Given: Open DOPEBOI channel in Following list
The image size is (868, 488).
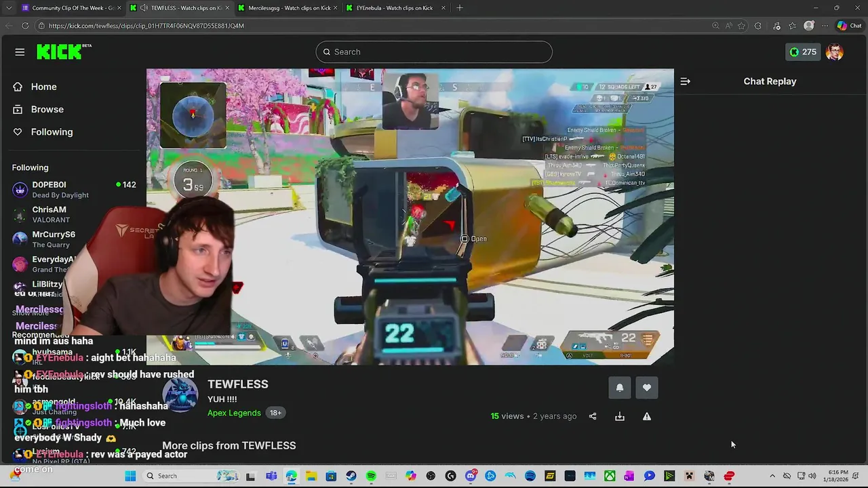Looking at the screenshot, I should (x=73, y=190).
